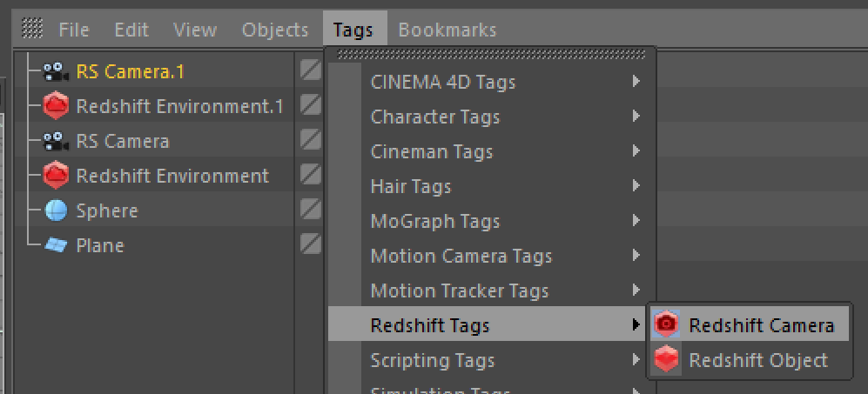This screenshot has width=868, height=394.
Task: Toggle layer box of Redshift Environment
Action: coord(311,174)
